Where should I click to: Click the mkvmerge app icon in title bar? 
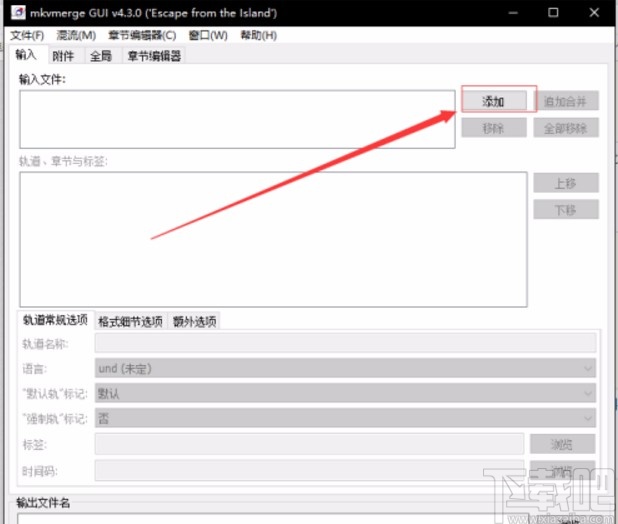pos(18,13)
